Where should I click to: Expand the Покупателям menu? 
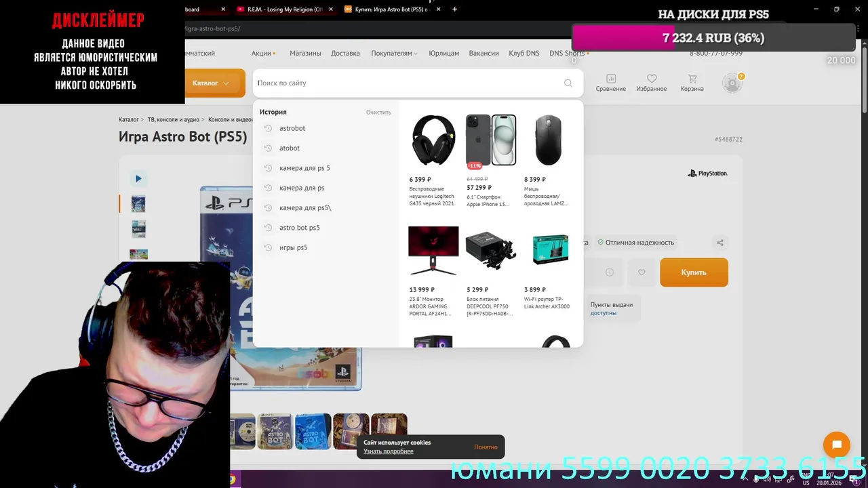(x=394, y=53)
